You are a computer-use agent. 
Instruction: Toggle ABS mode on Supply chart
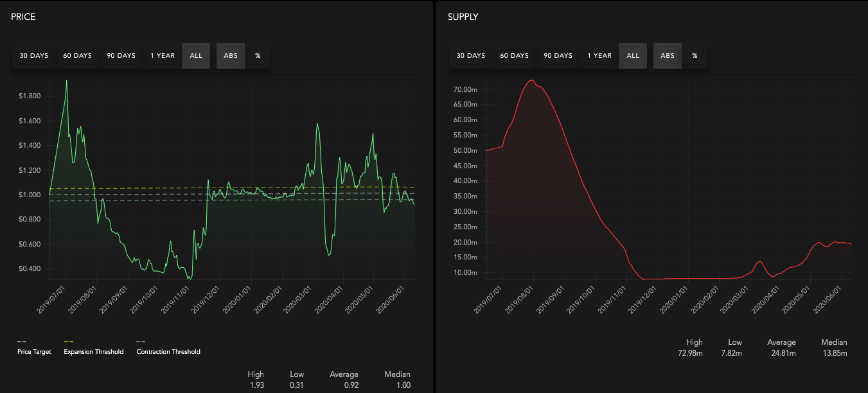(668, 56)
